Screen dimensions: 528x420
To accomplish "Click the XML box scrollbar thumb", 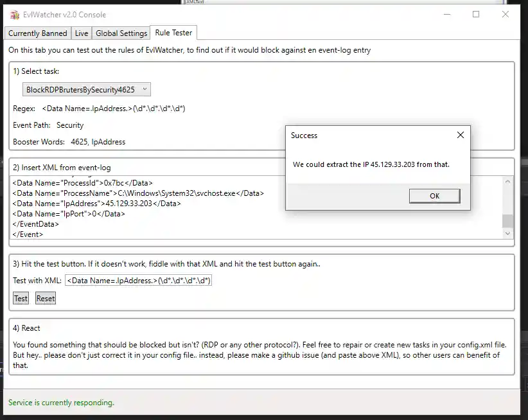I will coord(508,221).
